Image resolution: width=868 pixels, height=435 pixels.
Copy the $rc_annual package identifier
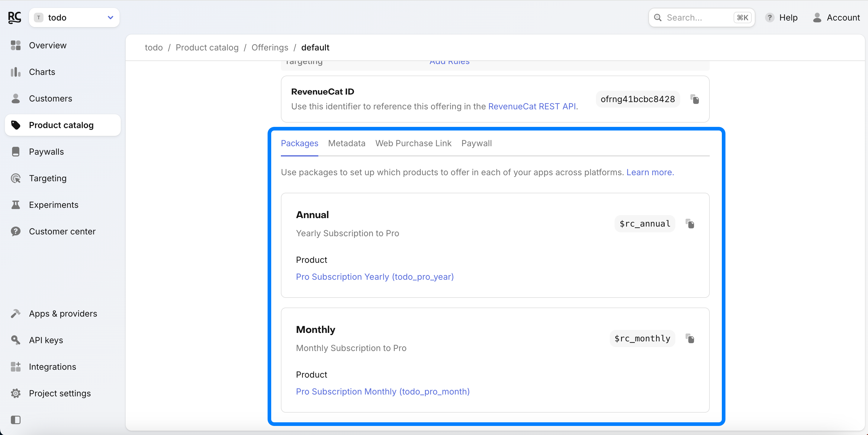[690, 224]
